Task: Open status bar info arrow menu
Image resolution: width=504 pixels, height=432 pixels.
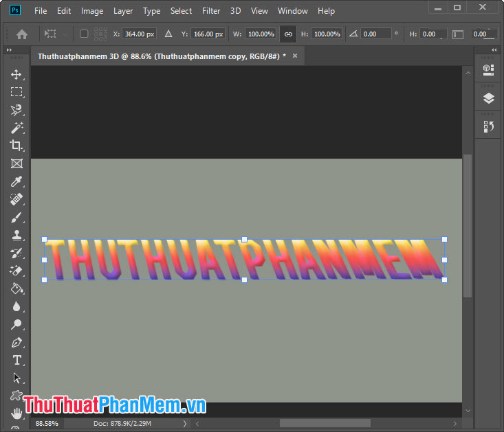Action: click(185, 424)
